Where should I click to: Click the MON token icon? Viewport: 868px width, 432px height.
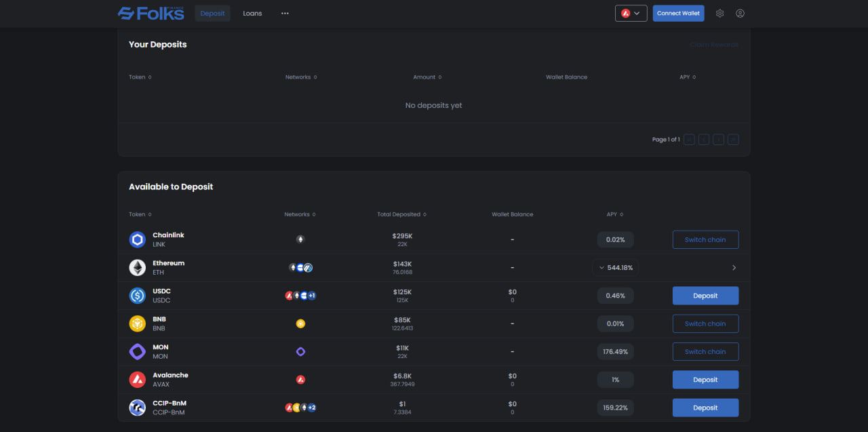(138, 352)
